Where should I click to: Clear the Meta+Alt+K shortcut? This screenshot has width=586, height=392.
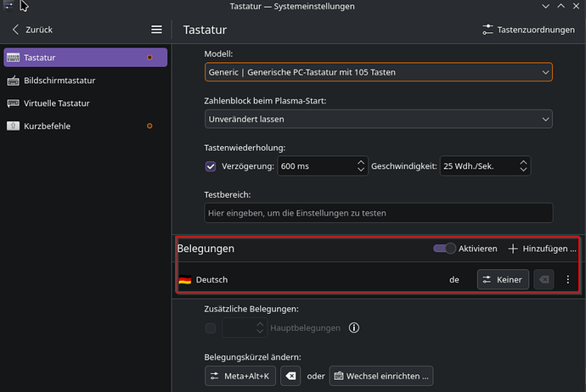[290, 376]
